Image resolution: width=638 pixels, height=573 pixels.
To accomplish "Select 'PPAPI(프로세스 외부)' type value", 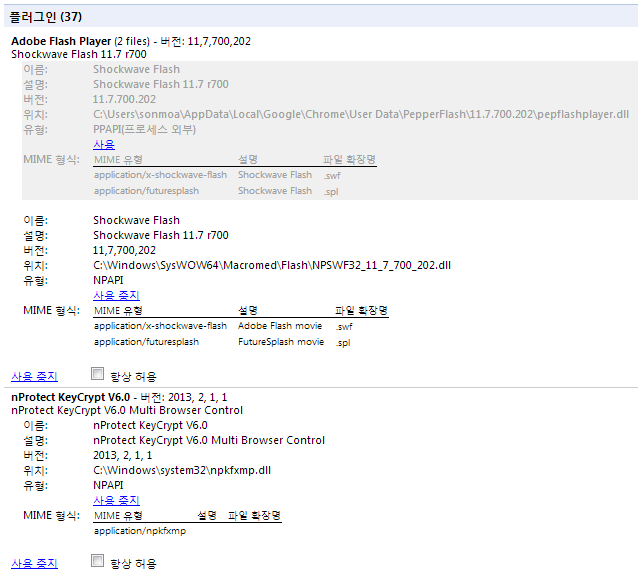I will (144, 130).
